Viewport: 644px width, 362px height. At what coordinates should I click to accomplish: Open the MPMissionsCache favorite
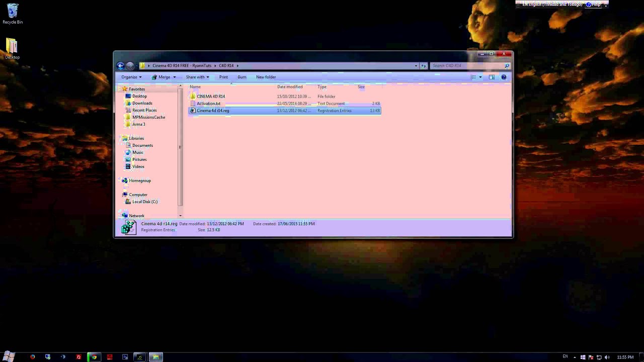pyautogui.click(x=148, y=117)
